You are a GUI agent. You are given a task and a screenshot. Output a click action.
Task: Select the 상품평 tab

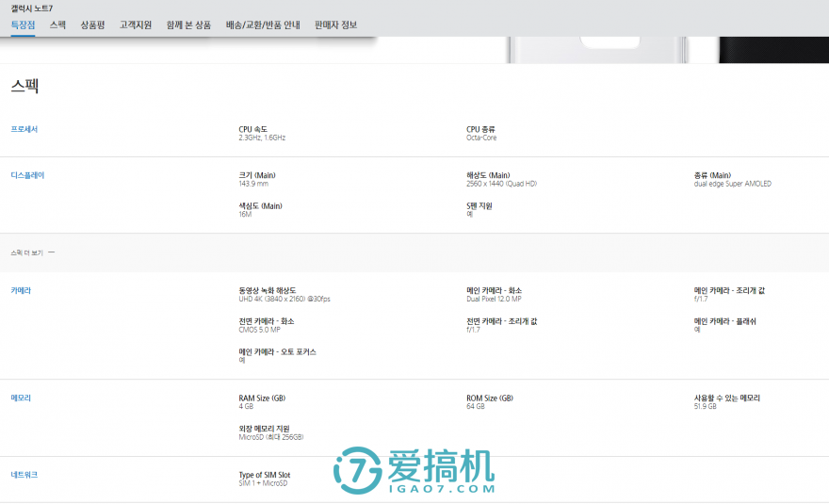92,24
